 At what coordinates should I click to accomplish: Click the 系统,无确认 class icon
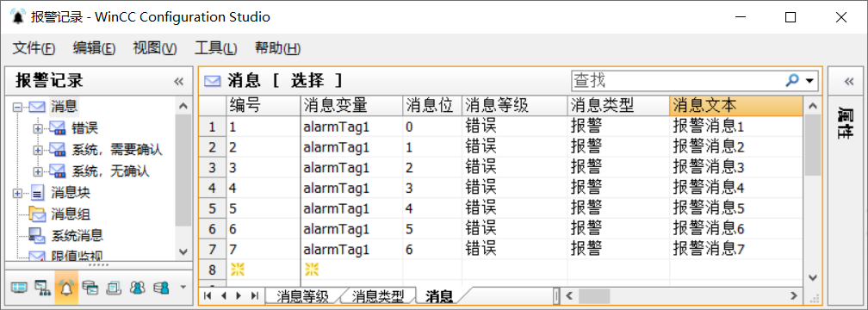point(57,170)
